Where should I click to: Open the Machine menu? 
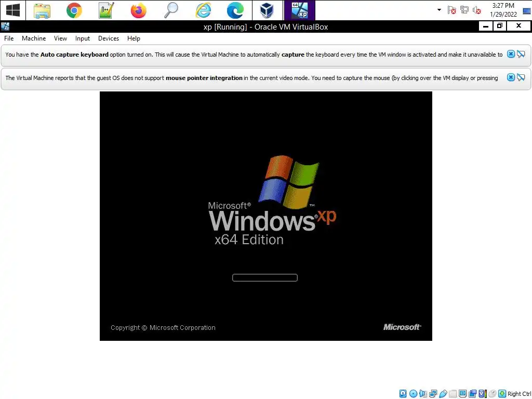click(34, 38)
